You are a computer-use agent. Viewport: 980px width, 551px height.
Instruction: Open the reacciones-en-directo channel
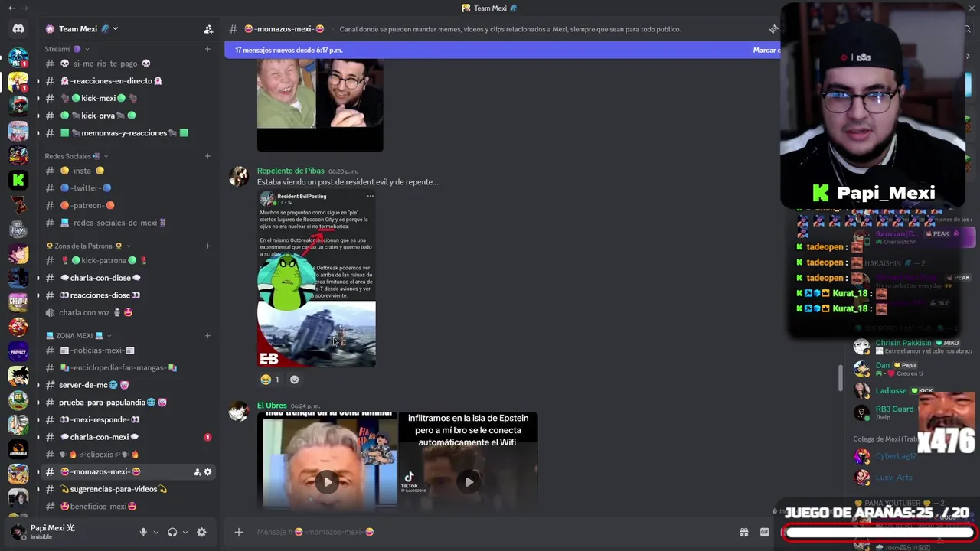pos(128,81)
